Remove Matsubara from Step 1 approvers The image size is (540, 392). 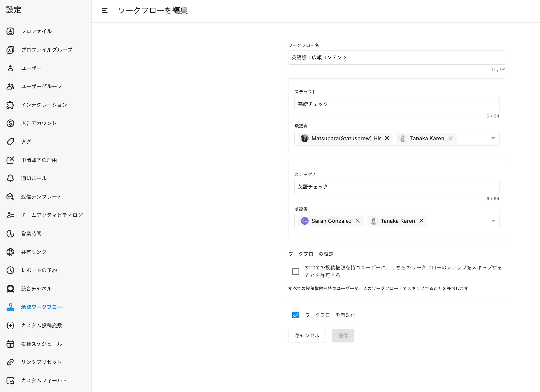click(x=387, y=138)
